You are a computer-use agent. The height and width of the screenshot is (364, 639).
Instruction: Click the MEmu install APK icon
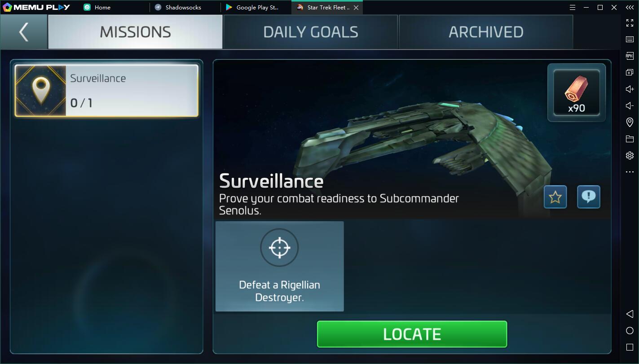pos(630,56)
